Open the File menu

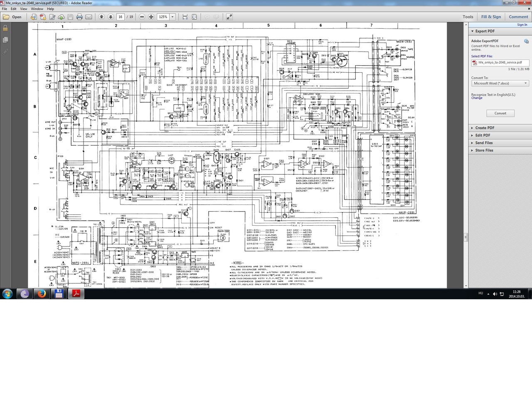5,9
